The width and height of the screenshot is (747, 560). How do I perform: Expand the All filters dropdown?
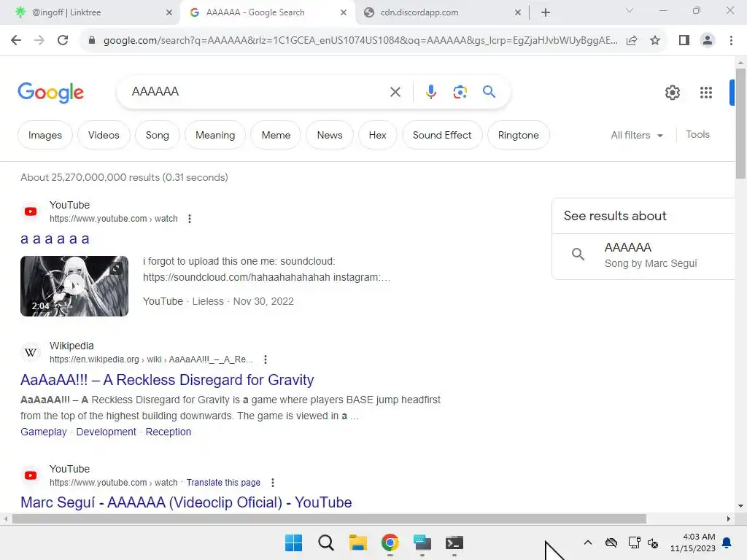pyautogui.click(x=637, y=135)
